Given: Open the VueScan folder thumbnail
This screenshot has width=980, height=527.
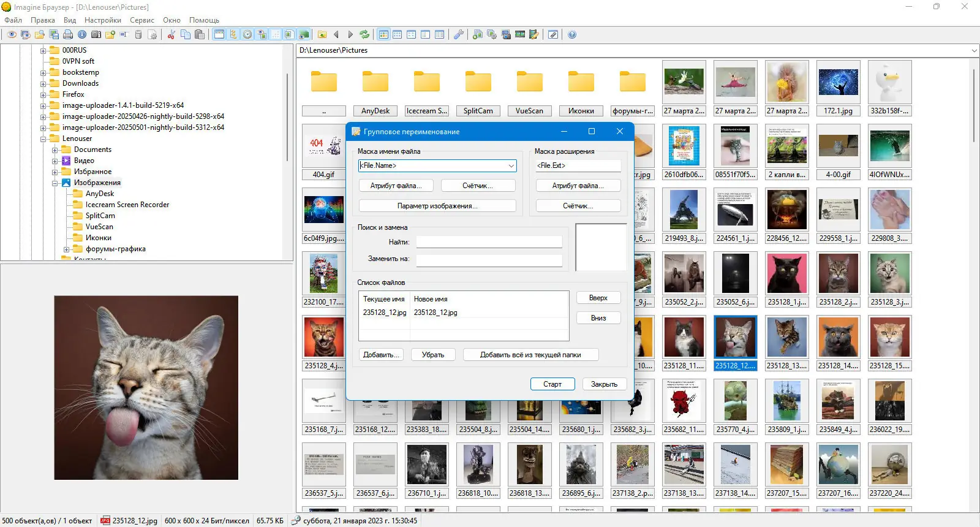Looking at the screenshot, I should coord(529,88).
